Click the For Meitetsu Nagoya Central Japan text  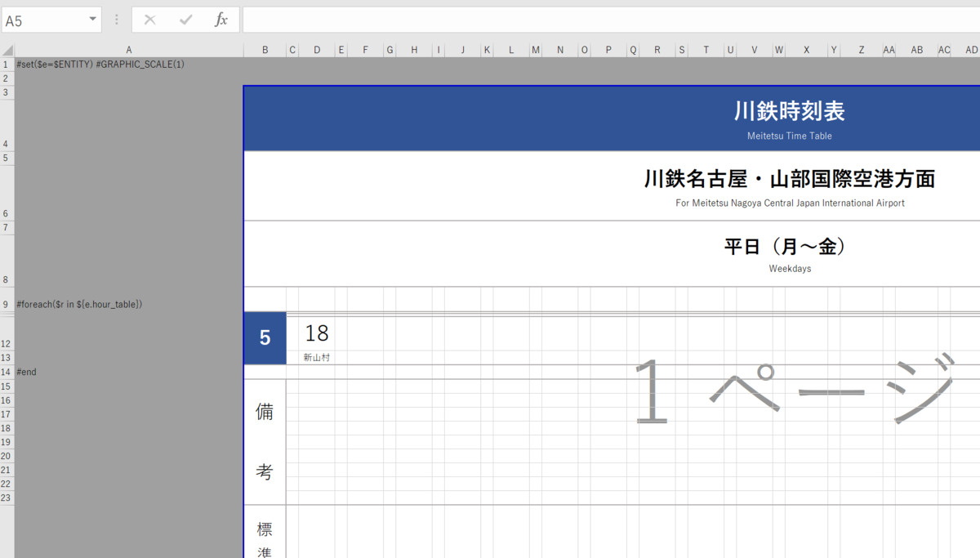(x=790, y=203)
